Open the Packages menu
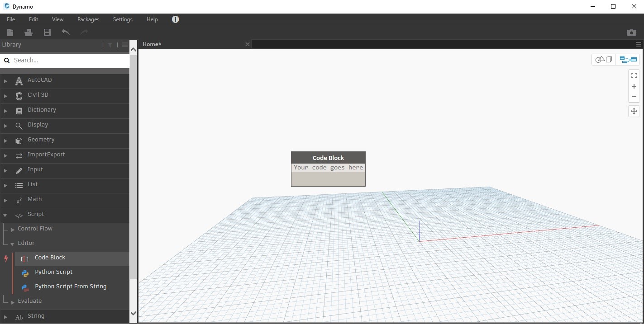Viewport: 644px width, 324px height. pyautogui.click(x=88, y=19)
